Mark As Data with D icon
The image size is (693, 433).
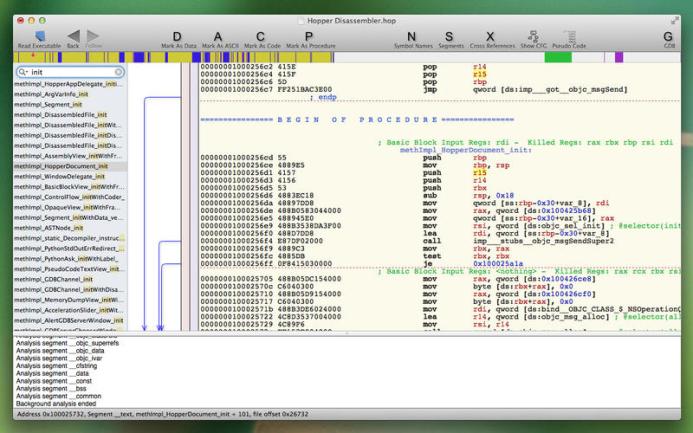pyautogui.click(x=177, y=37)
